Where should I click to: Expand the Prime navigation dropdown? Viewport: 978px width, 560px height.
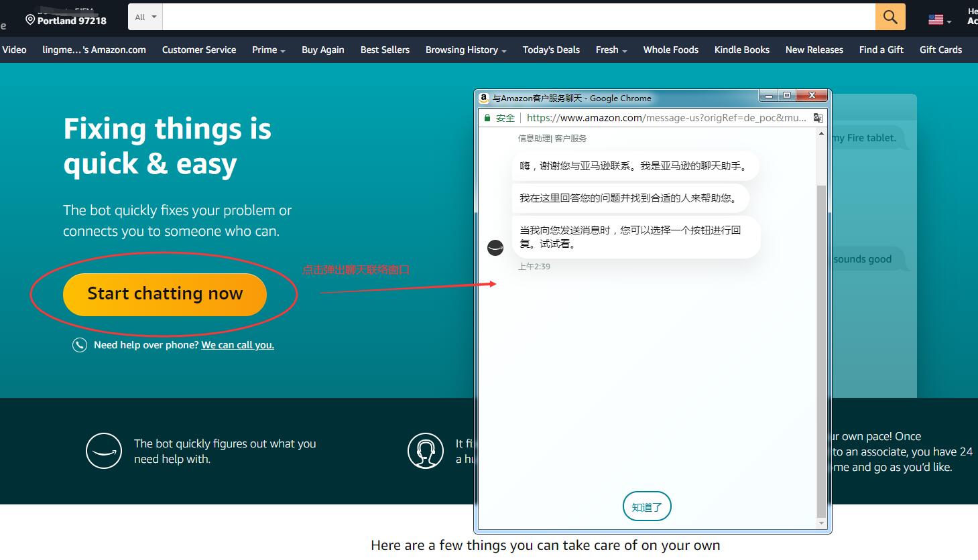coord(267,50)
